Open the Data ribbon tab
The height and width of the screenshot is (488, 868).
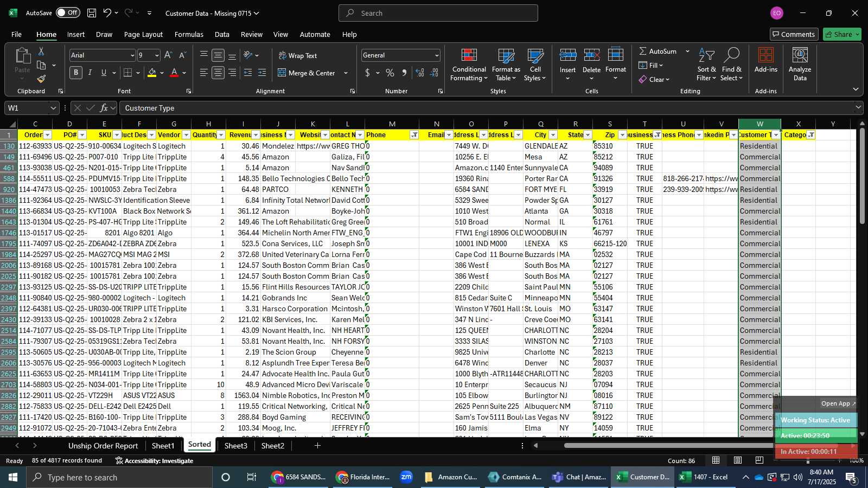coord(222,34)
